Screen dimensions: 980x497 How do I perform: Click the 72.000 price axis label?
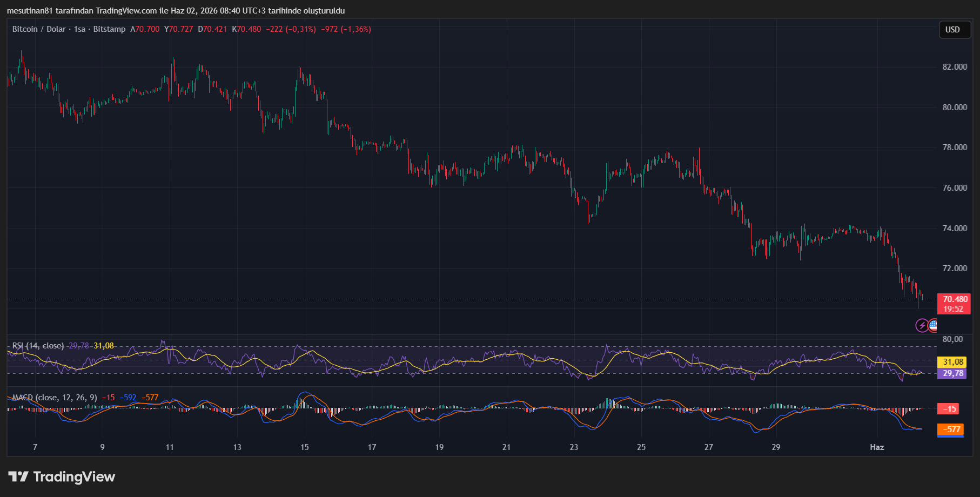tap(955, 268)
